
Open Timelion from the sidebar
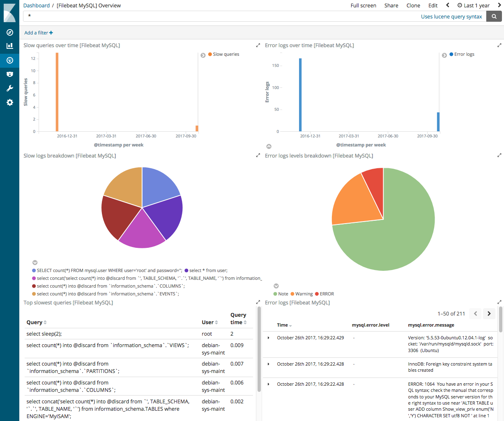click(x=9, y=74)
